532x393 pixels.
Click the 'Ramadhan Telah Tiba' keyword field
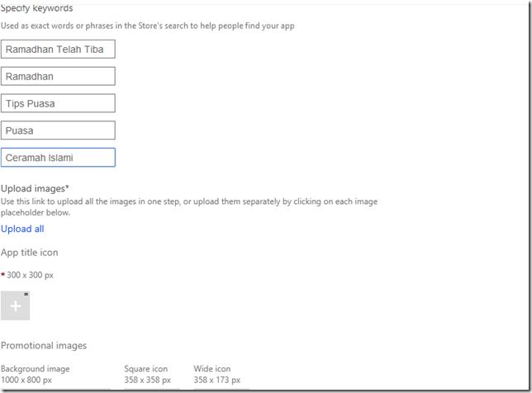(x=58, y=50)
